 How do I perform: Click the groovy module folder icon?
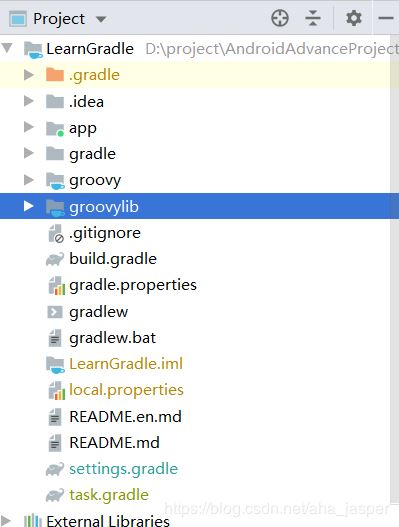coord(55,181)
